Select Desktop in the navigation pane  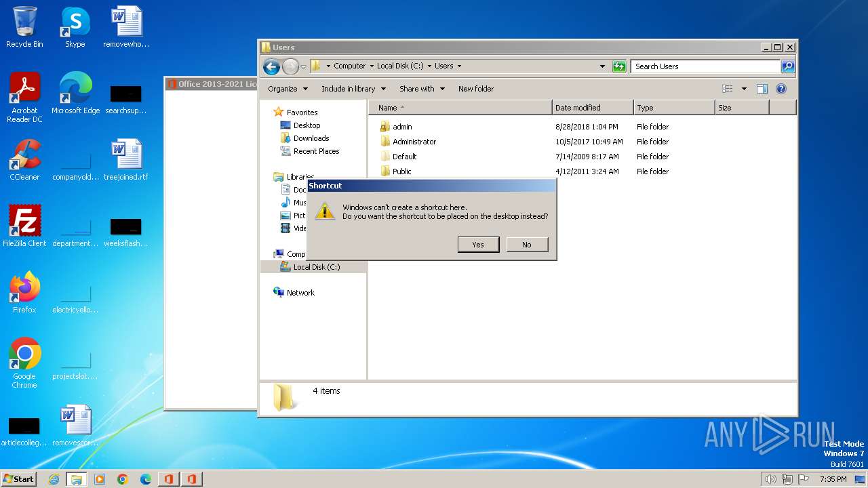coord(307,125)
